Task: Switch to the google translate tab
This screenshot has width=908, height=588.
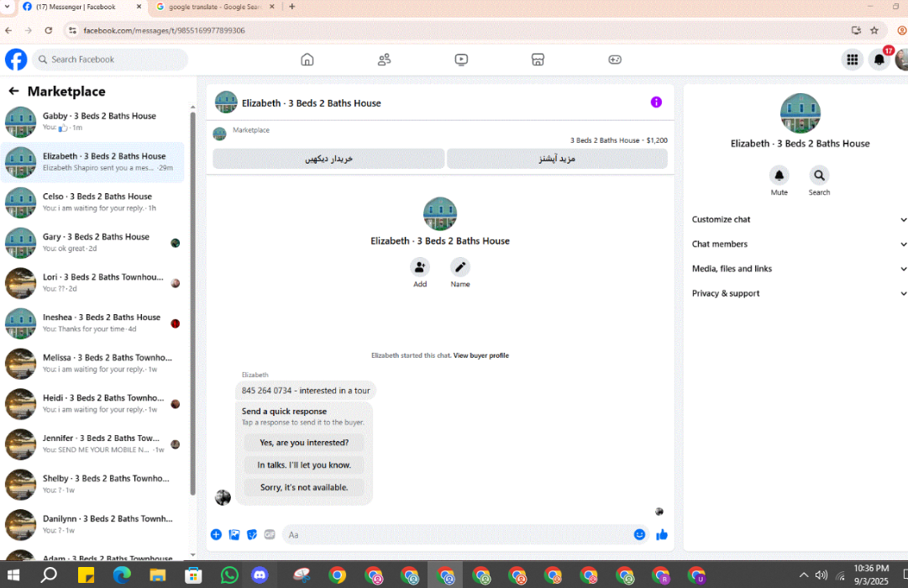Action: (215, 7)
